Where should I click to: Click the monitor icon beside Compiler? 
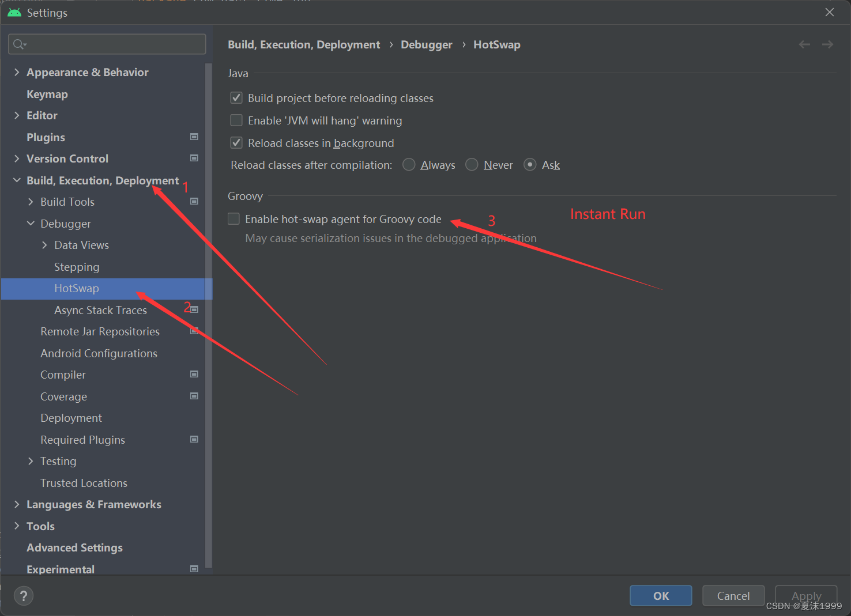tap(194, 374)
